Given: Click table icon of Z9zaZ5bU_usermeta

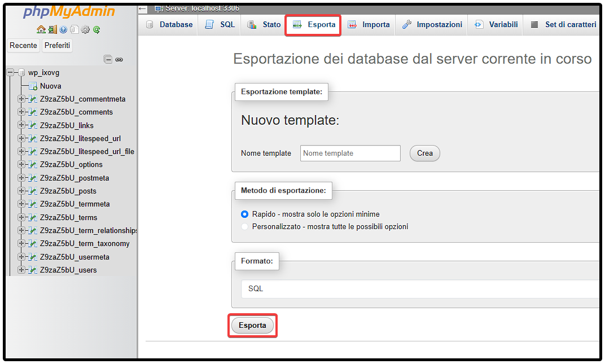Looking at the screenshot, I should tap(33, 257).
